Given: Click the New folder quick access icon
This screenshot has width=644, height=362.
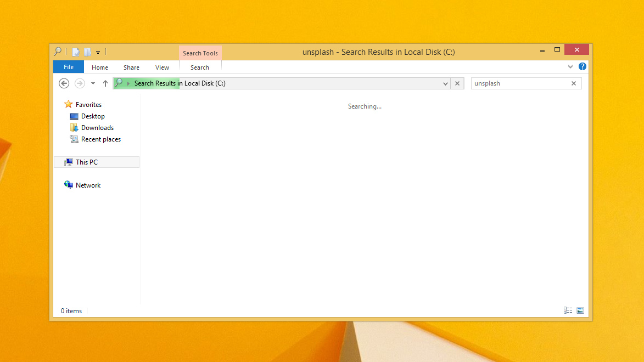Looking at the screenshot, I should click(88, 52).
